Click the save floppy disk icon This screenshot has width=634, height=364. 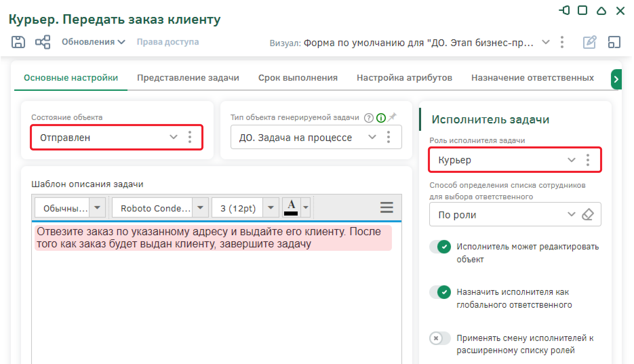coord(18,42)
